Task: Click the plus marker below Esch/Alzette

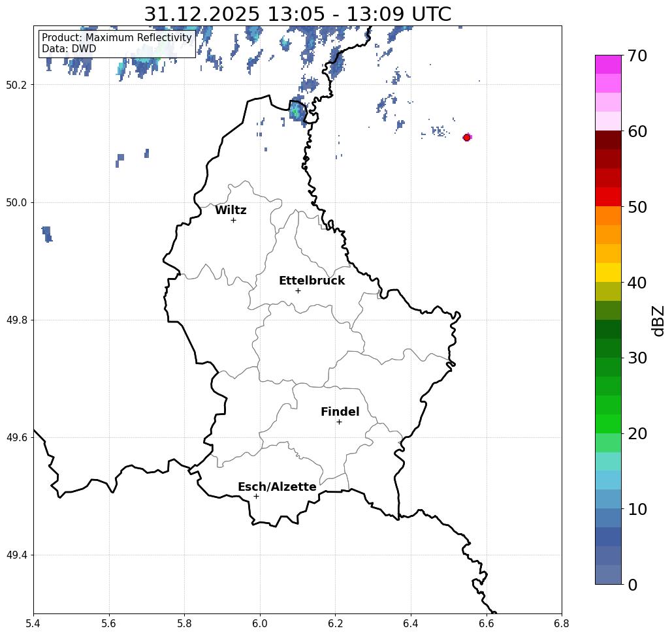Action: point(256,496)
